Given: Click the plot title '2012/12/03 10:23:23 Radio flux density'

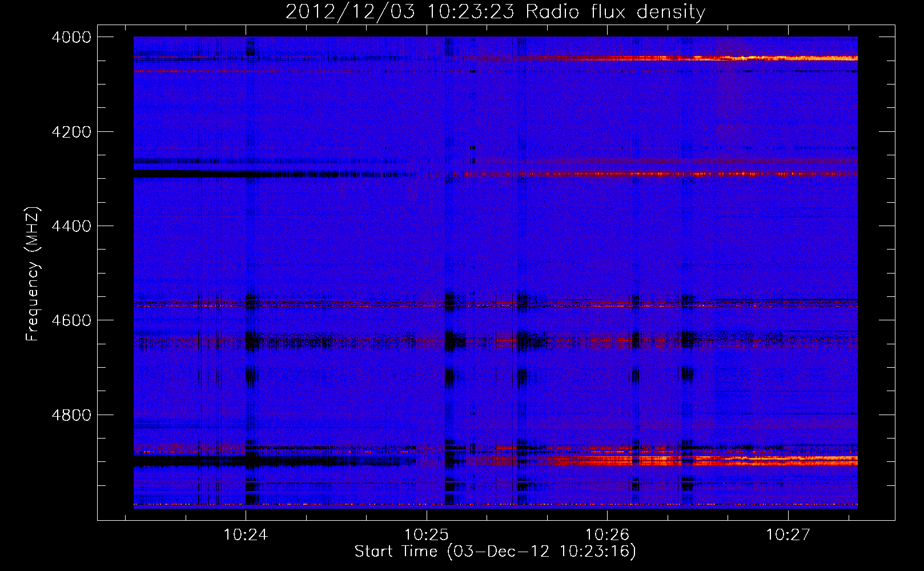Looking at the screenshot, I should [x=495, y=11].
